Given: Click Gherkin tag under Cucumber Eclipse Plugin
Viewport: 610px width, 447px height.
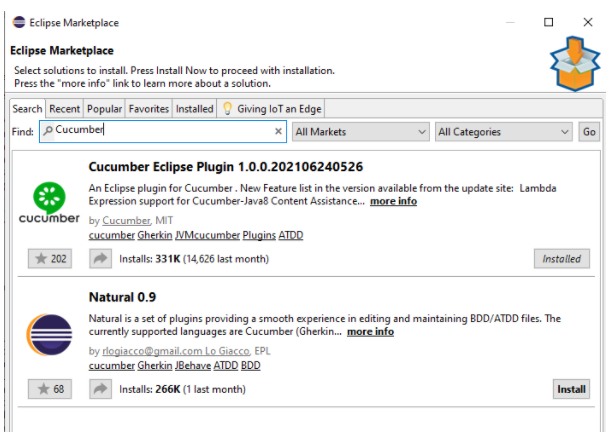Looking at the screenshot, I should coord(155,235).
